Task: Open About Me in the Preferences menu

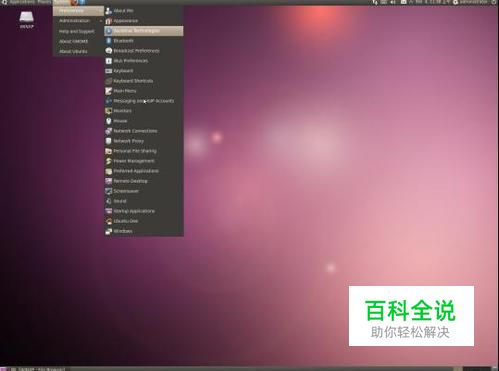Action: pos(144,11)
